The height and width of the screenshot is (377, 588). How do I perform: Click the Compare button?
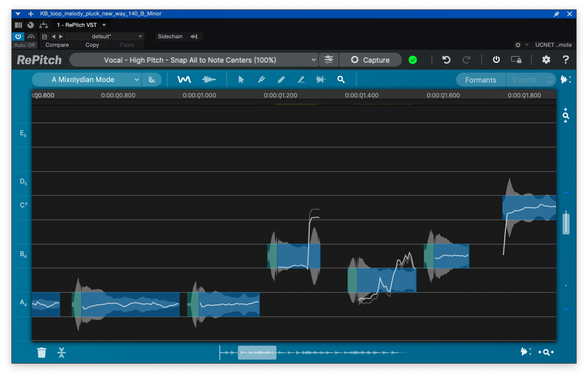(x=57, y=45)
